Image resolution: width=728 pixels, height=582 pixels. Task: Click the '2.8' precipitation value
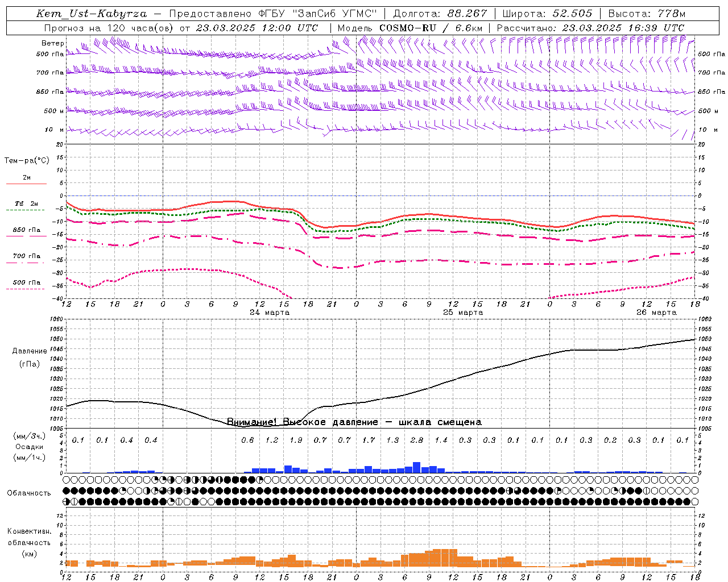[x=417, y=440]
